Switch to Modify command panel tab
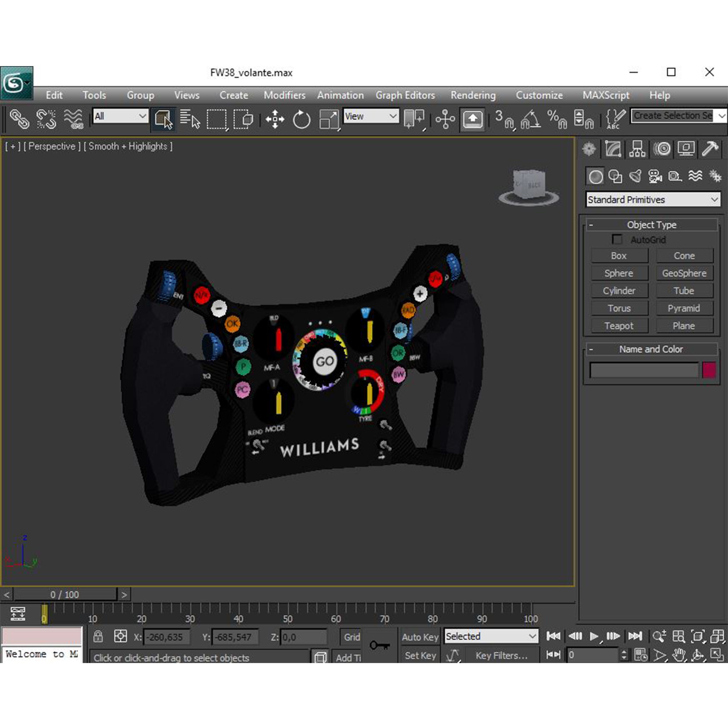 coord(613,149)
